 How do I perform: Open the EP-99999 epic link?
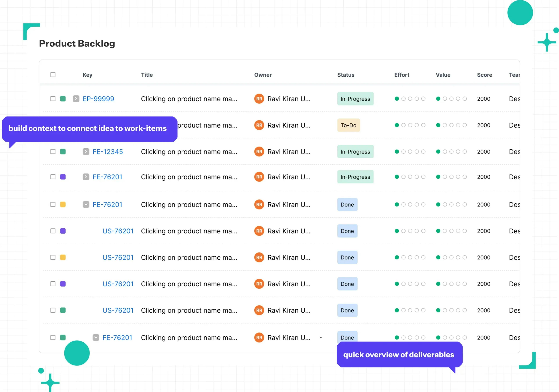pos(98,99)
